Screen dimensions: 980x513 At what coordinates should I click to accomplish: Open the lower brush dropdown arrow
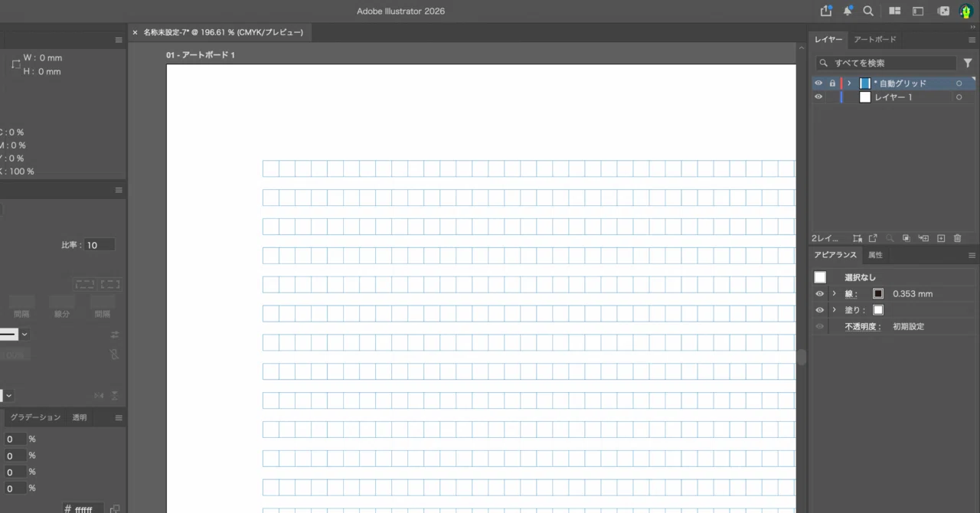point(8,396)
